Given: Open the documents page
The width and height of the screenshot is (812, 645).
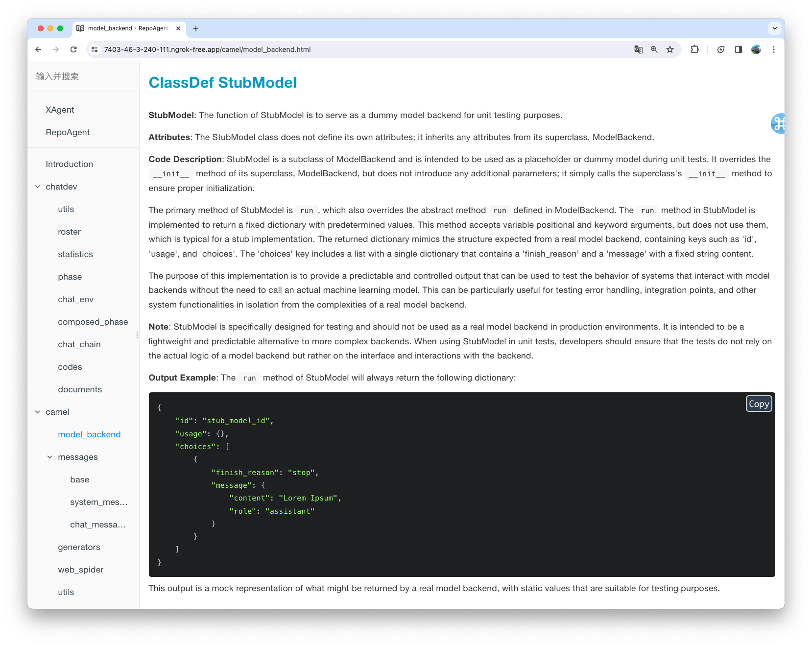Looking at the screenshot, I should [80, 389].
